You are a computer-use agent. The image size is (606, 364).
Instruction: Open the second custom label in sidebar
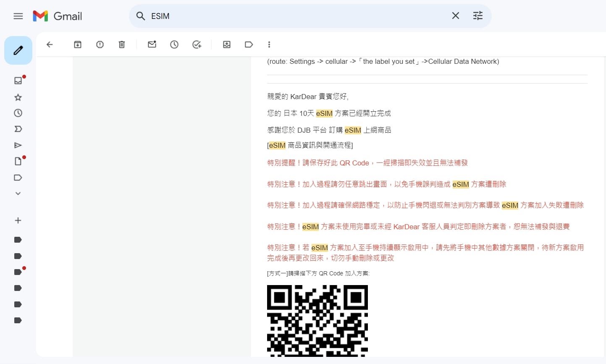[x=18, y=256]
